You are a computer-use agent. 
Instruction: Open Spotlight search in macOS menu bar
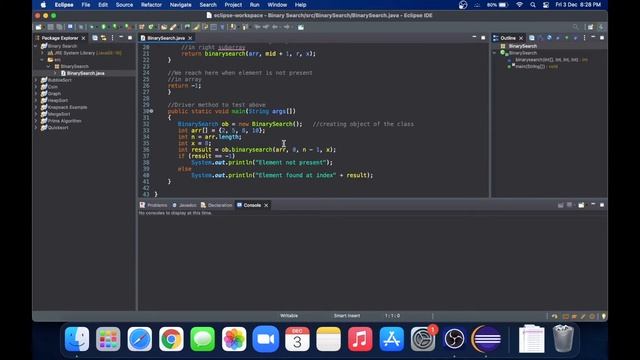[x=533, y=5]
